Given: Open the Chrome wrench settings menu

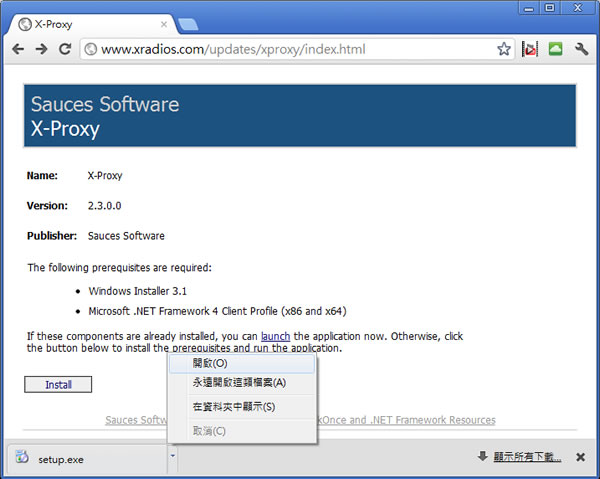Looking at the screenshot, I should pos(581,49).
